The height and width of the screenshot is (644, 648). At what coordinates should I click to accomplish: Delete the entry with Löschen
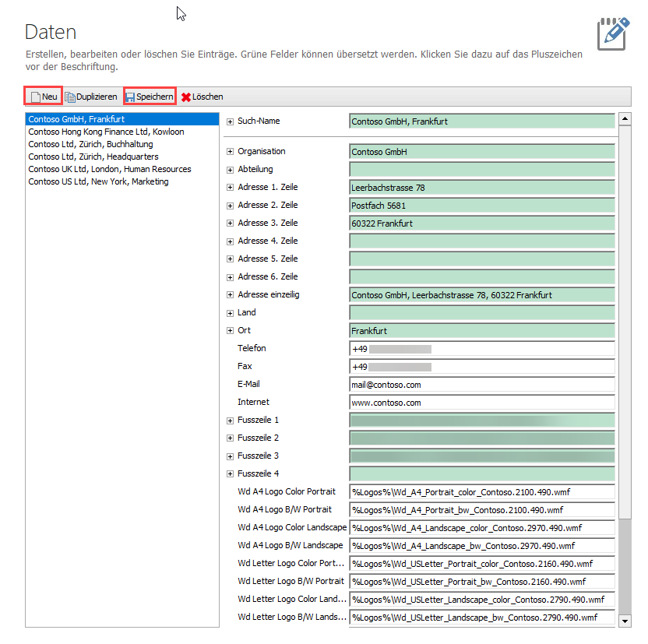202,97
